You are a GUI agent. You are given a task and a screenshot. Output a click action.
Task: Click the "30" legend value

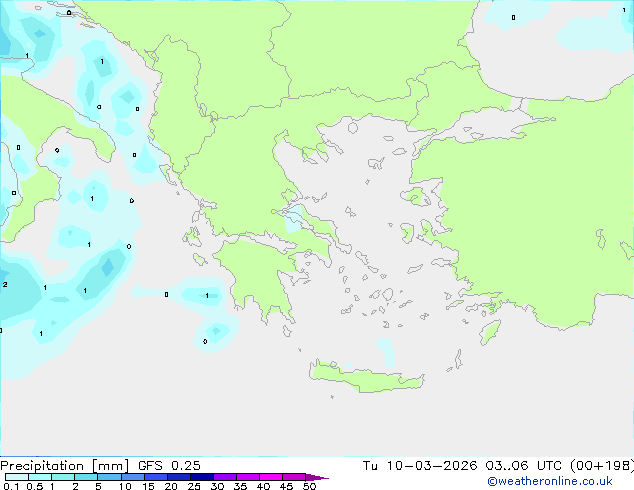coord(217,486)
